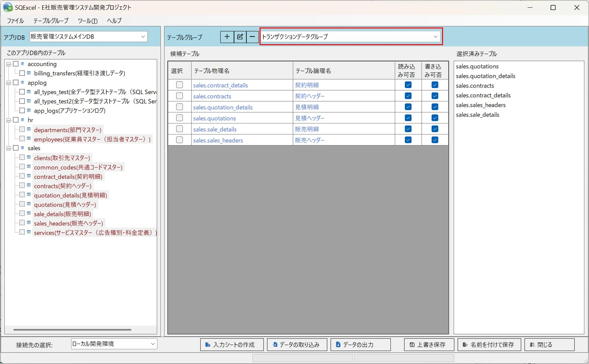Click the データの出力 button
The height and width of the screenshot is (364, 589).
click(360, 345)
